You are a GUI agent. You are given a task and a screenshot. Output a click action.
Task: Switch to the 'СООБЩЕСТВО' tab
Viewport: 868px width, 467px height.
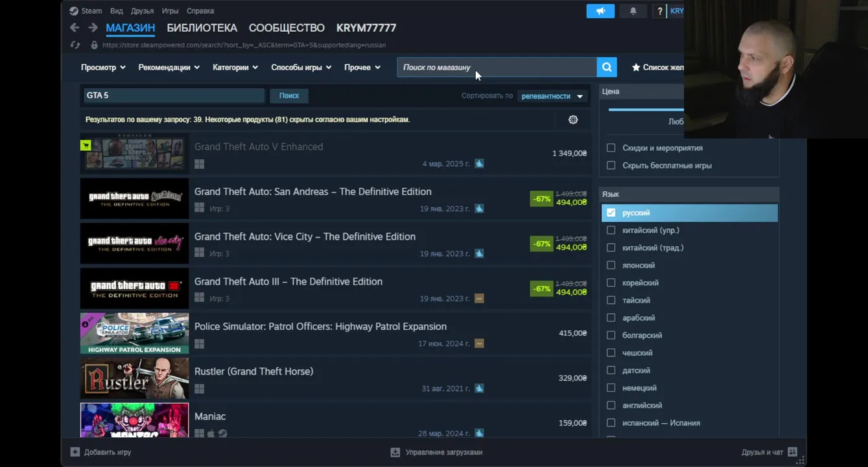point(287,28)
